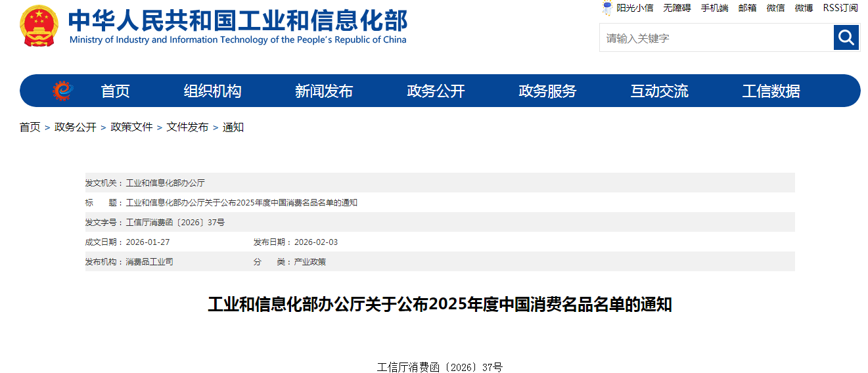Open the 阳光小信 assistant link
868x373 pixels.
click(635, 8)
